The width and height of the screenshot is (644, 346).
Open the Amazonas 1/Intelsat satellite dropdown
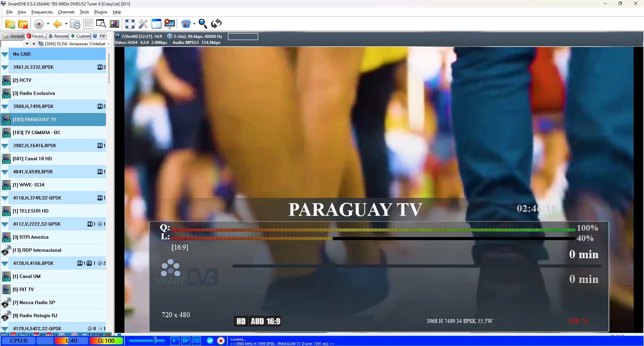click(74, 44)
